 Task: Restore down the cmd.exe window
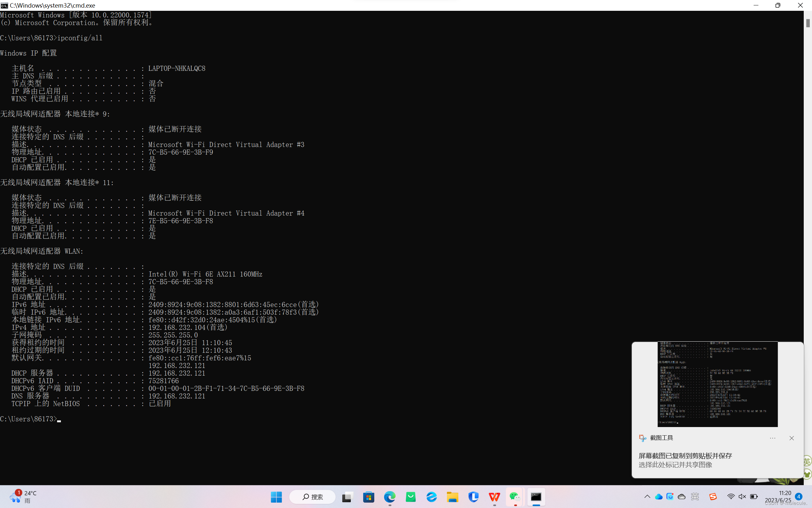778,5
